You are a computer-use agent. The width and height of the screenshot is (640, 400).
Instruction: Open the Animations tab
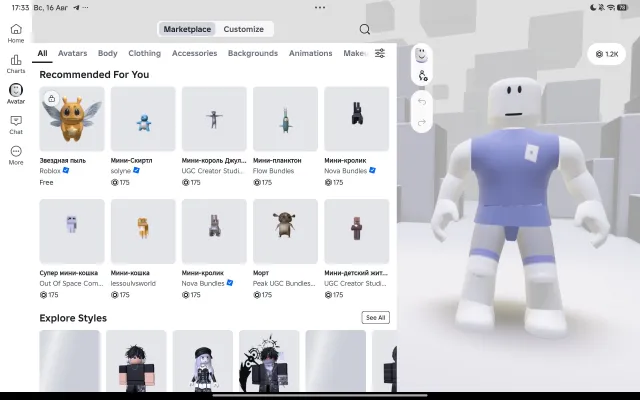pos(311,53)
